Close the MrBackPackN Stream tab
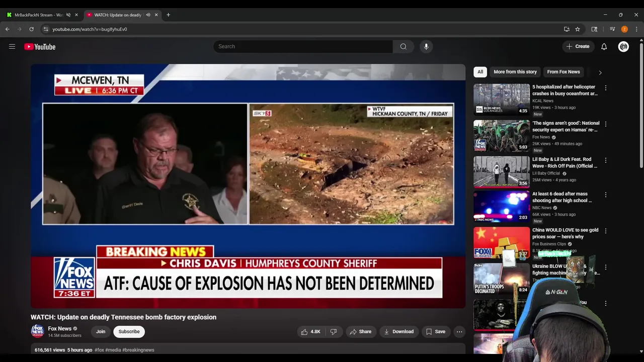Viewport: 644px width, 362px height. (x=76, y=15)
